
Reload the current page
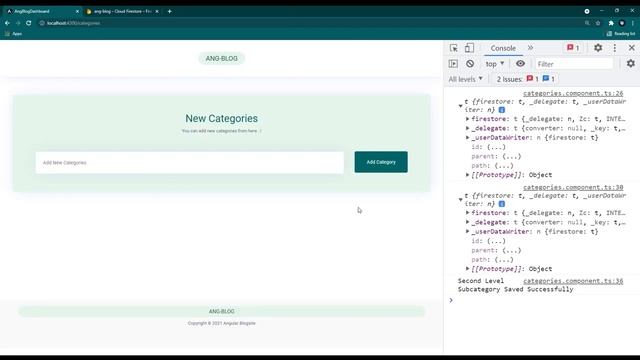(x=29, y=23)
